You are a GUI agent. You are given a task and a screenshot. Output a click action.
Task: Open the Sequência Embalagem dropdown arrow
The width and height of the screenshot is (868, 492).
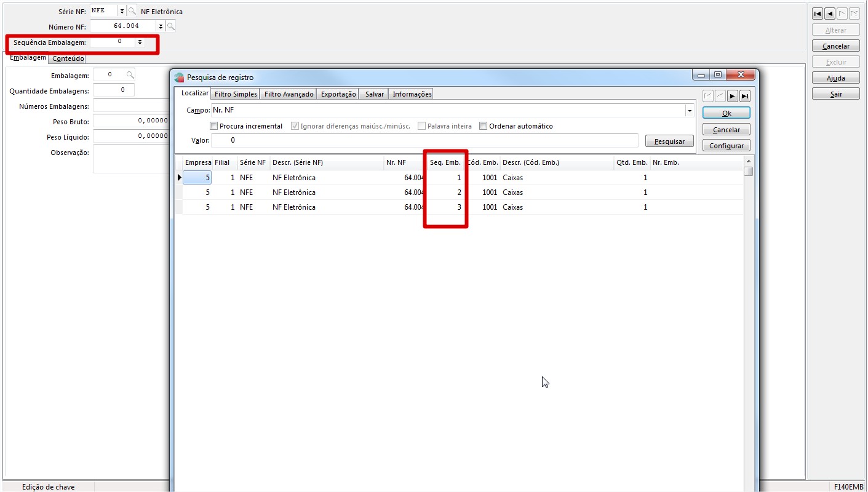pyautogui.click(x=140, y=42)
